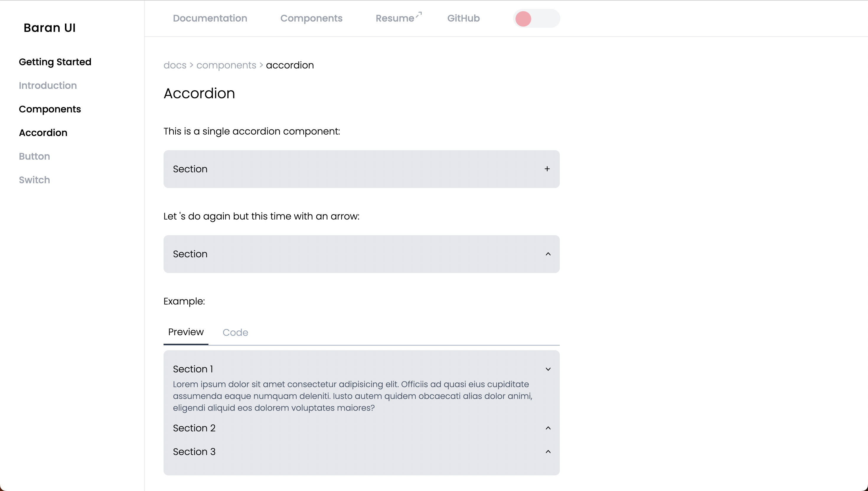
Task: Switch to the Code tab in Example
Action: click(236, 333)
